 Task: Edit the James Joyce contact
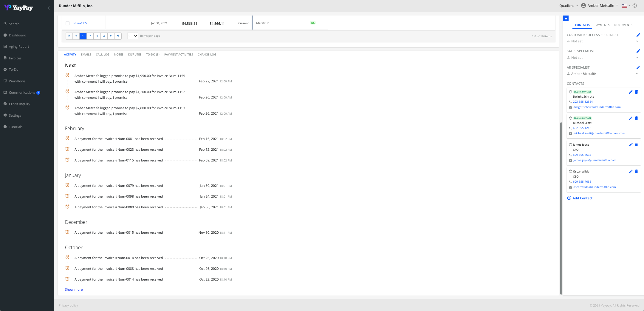point(630,144)
